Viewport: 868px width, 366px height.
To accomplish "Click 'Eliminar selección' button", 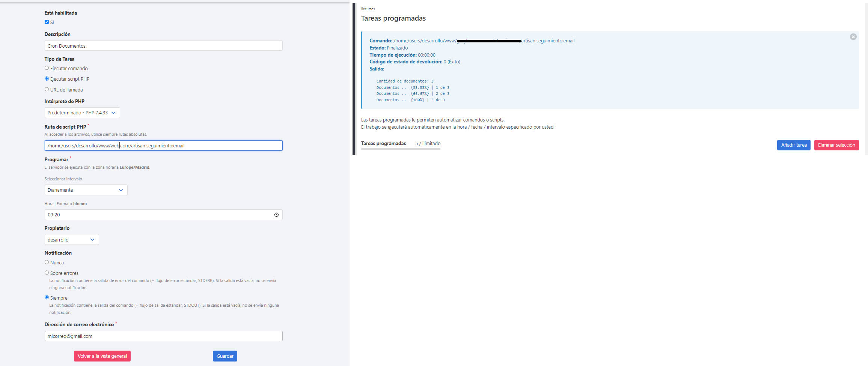I will (x=836, y=145).
